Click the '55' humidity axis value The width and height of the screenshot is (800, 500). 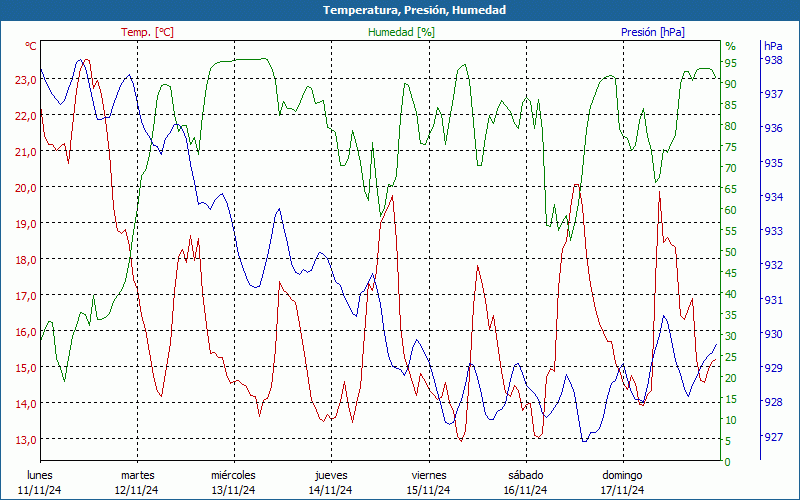click(731, 231)
